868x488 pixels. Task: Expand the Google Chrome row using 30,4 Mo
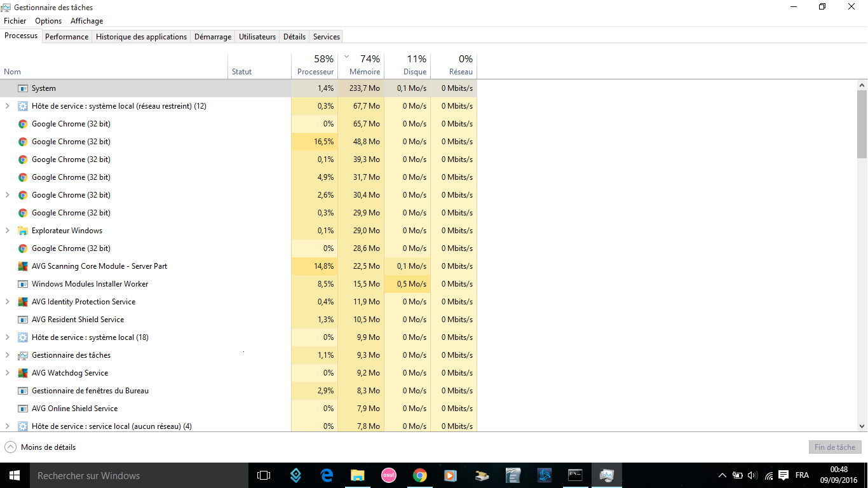(x=8, y=195)
